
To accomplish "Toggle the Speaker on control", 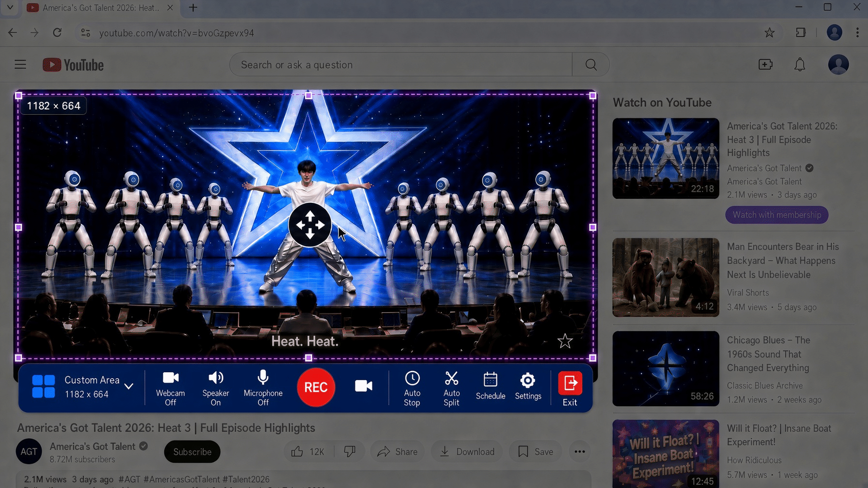I will 216,389.
